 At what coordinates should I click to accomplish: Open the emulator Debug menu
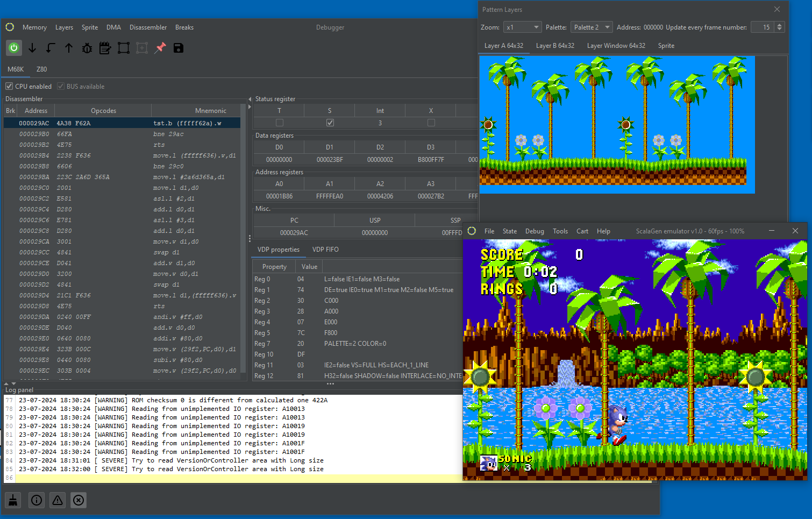coord(535,231)
